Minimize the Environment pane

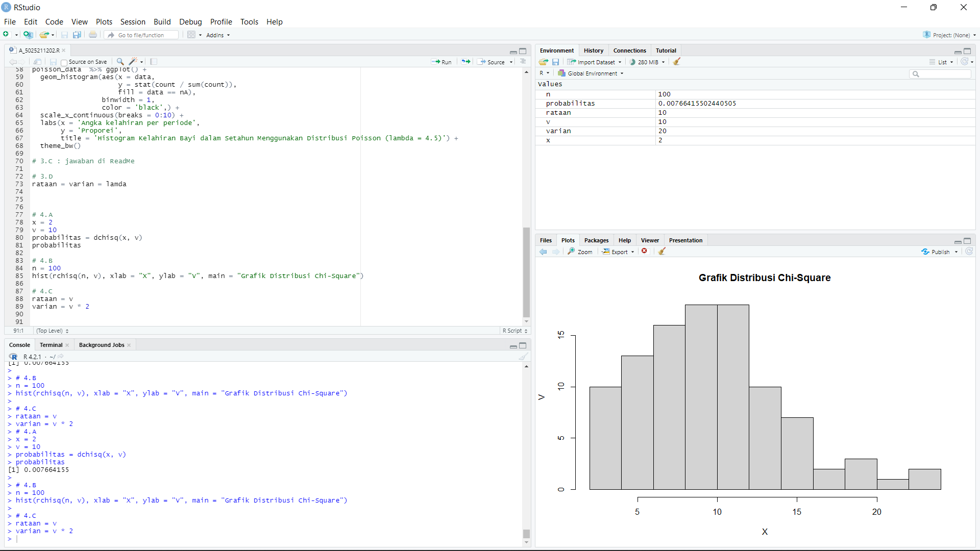click(x=957, y=52)
